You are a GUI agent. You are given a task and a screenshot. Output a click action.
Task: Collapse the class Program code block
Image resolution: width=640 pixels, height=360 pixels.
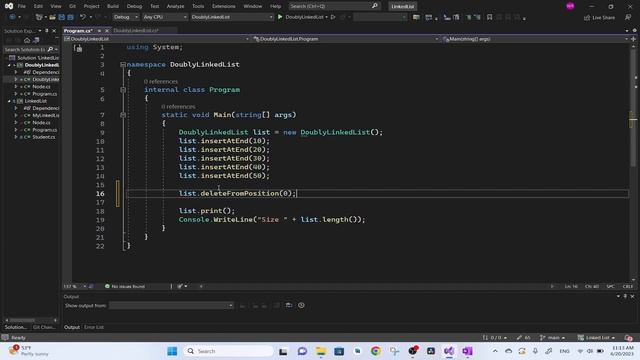pos(123,90)
